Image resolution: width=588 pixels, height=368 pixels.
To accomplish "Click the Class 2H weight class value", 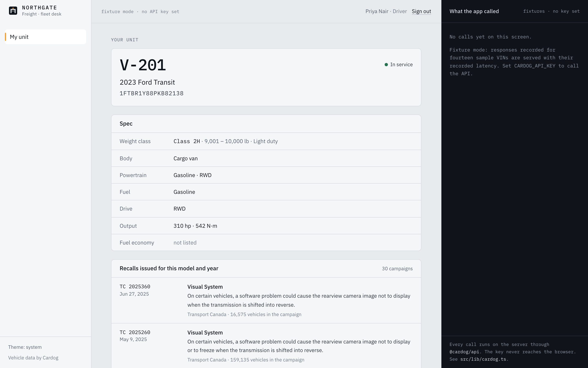I will [187, 141].
